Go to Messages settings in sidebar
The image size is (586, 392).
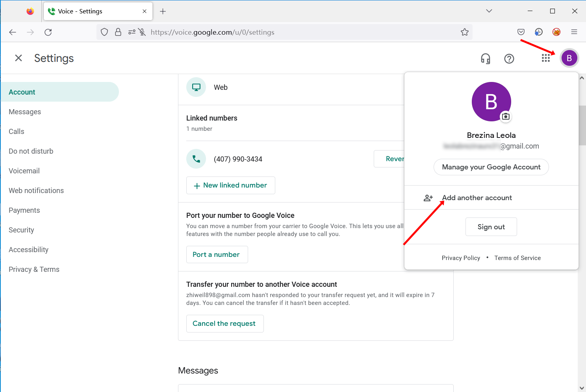pyautogui.click(x=59, y=112)
